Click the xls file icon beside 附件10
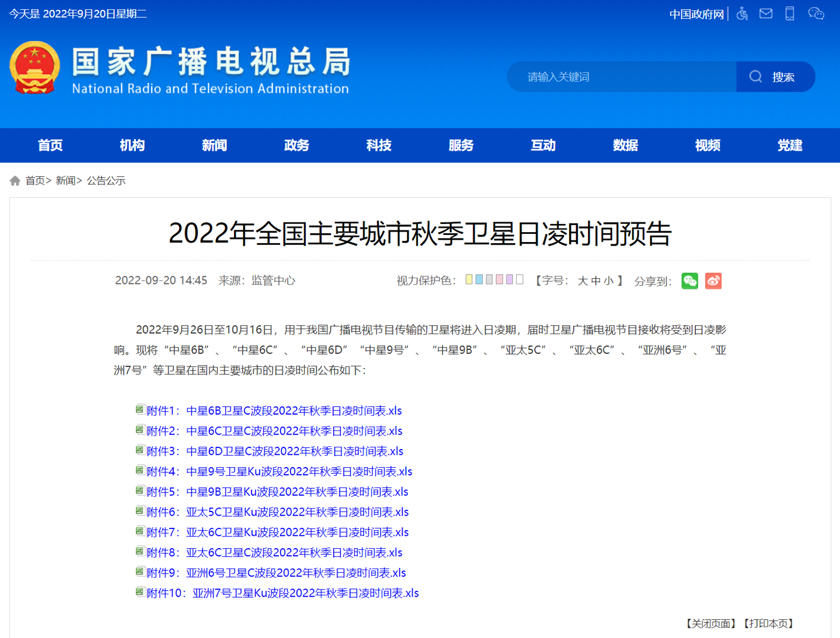The width and height of the screenshot is (840, 638). [x=140, y=592]
